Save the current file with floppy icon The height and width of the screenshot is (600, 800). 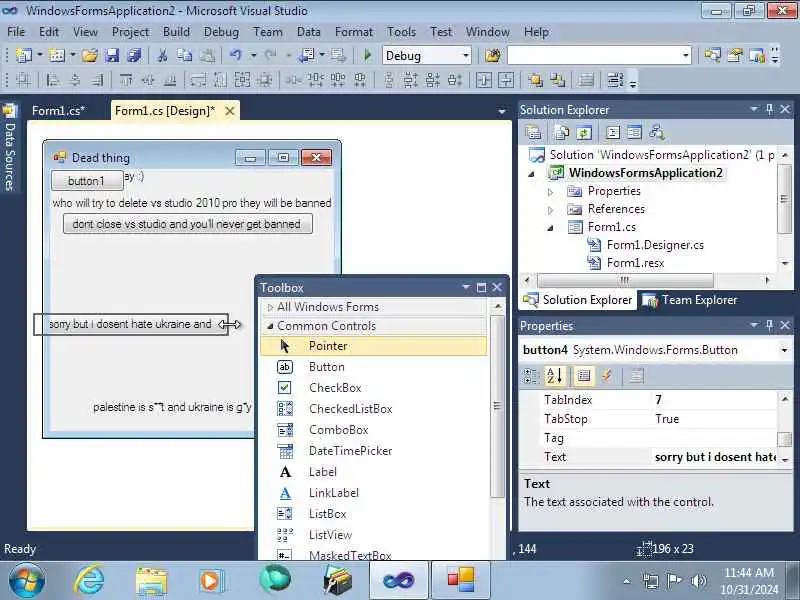112,55
